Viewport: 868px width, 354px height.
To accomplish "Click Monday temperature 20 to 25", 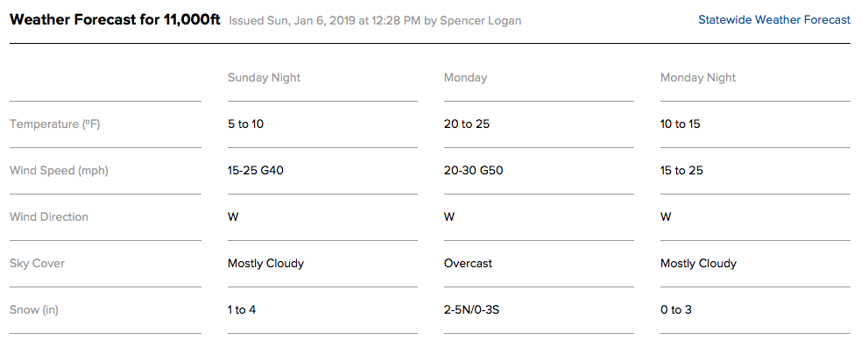I will [467, 124].
